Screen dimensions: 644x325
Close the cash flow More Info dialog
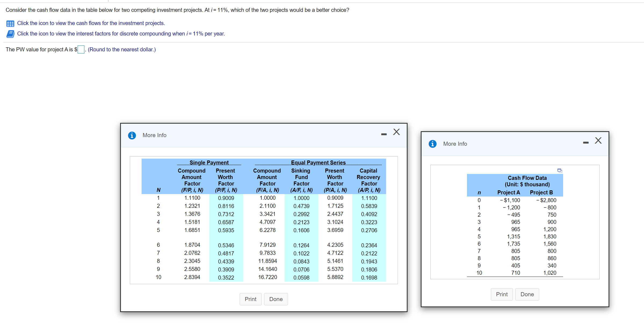(x=598, y=141)
